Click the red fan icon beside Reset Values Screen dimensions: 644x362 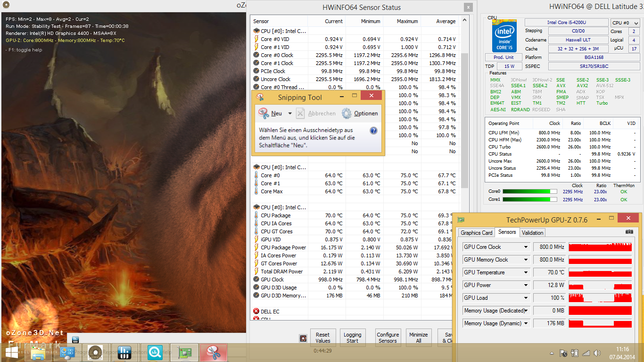point(303,338)
